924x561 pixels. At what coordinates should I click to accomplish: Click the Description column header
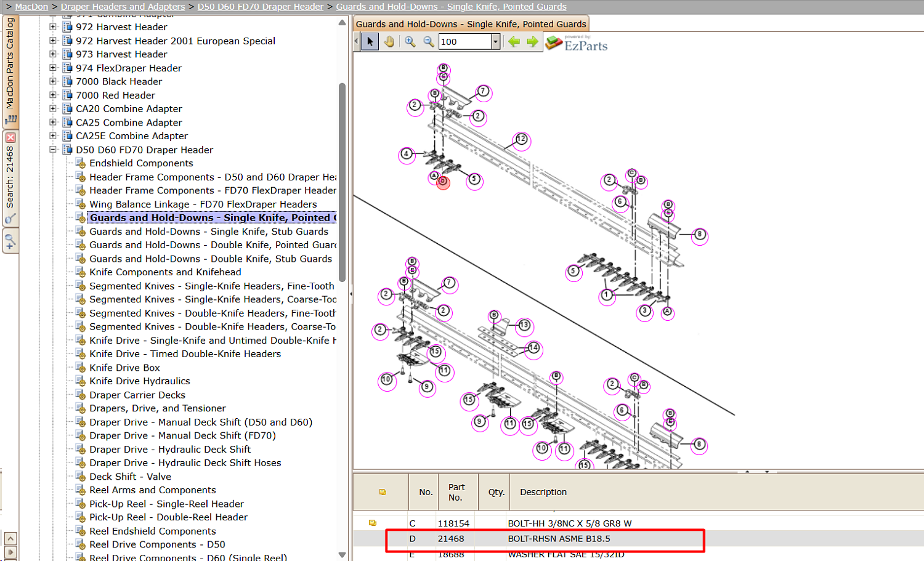[543, 492]
